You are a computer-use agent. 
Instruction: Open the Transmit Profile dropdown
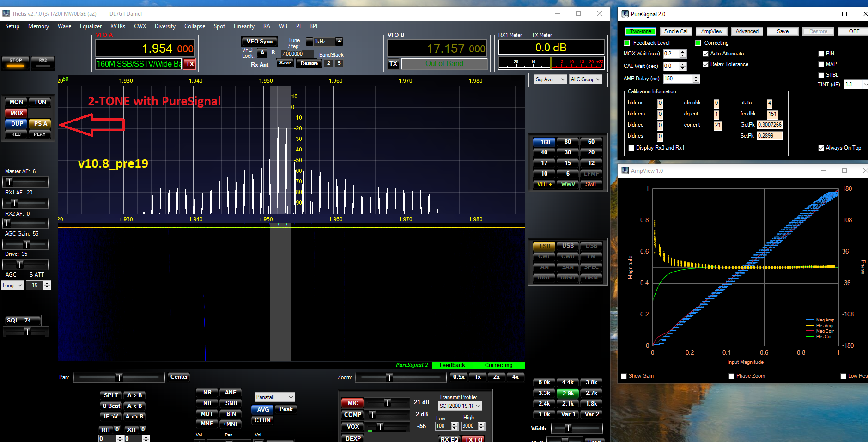click(x=460, y=406)
